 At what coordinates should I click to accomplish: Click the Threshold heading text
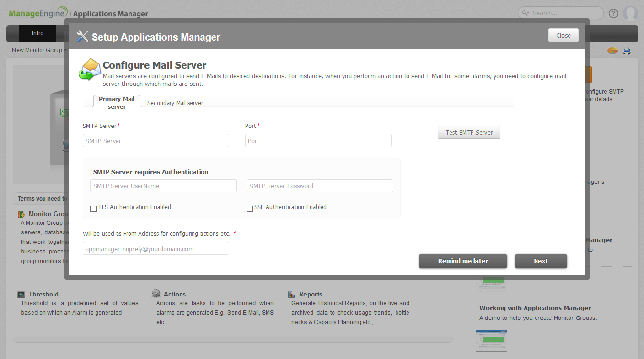pyautogui.click(x=43, y=295)
